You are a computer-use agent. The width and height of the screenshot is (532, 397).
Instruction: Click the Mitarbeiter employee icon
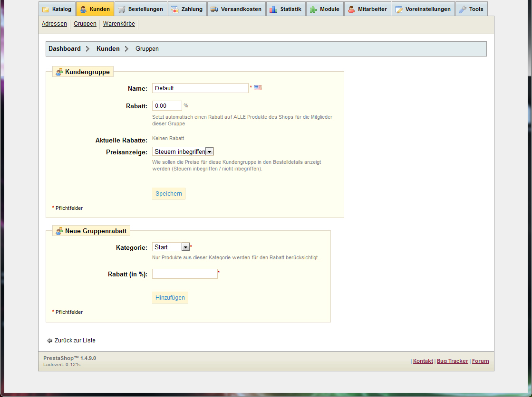click(351, 9)
